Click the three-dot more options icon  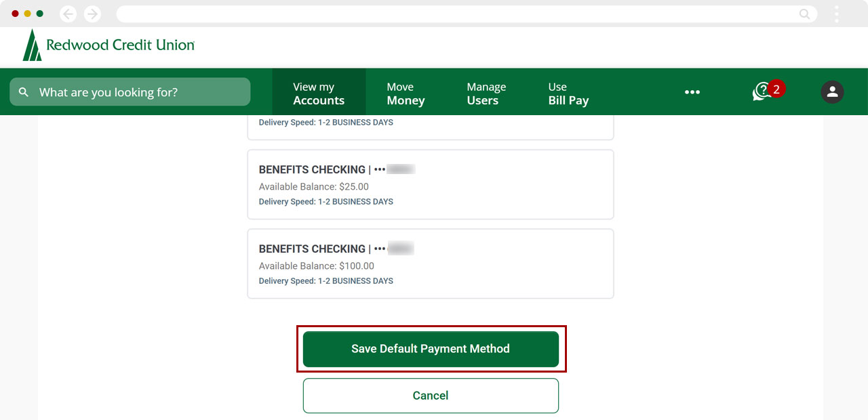pyautogui.click(x=692, y=92)
